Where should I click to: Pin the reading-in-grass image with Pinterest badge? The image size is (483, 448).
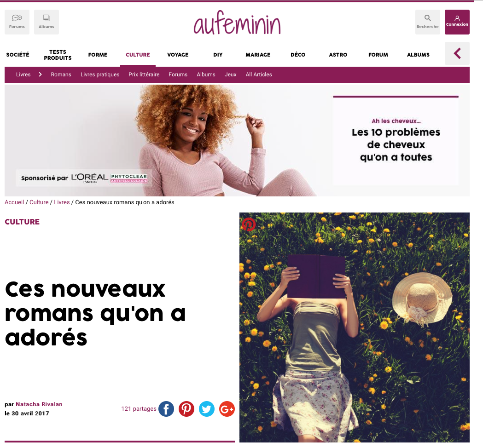(x=249, y=224)
